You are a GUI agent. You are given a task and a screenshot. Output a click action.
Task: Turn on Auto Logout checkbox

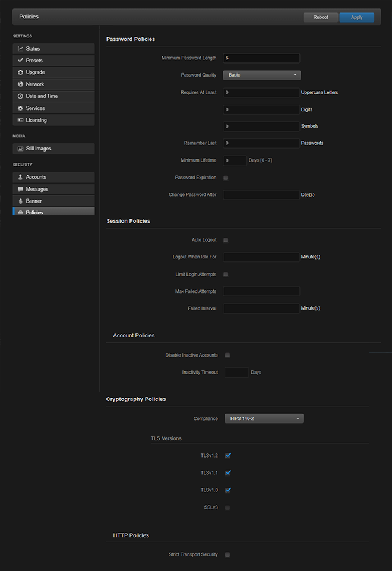[x=226, y=240]
